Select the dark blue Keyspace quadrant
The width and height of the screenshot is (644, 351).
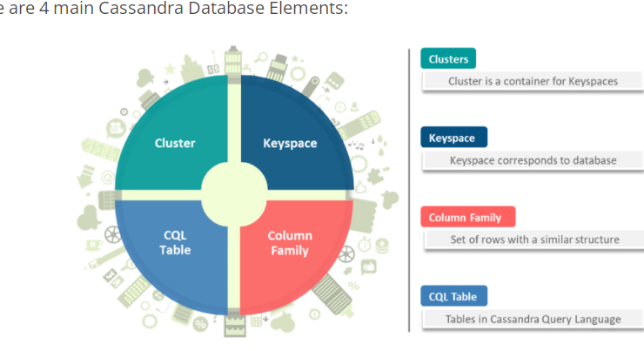tap(293, 136)
